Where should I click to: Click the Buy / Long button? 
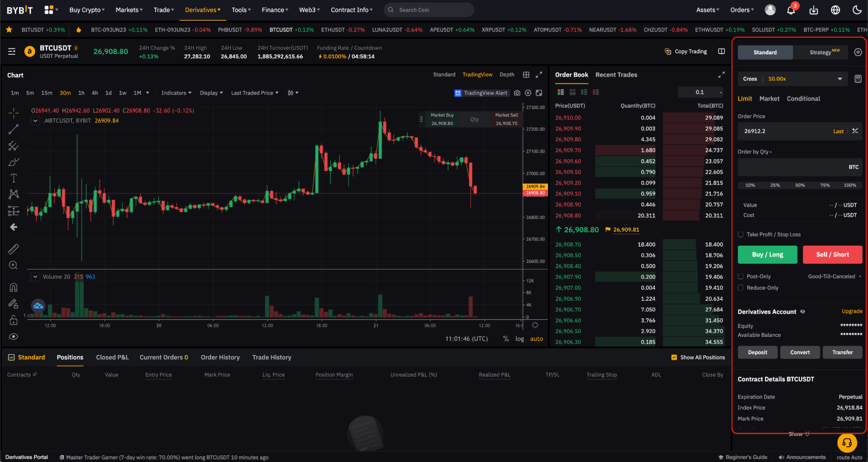tap(768, 255)
